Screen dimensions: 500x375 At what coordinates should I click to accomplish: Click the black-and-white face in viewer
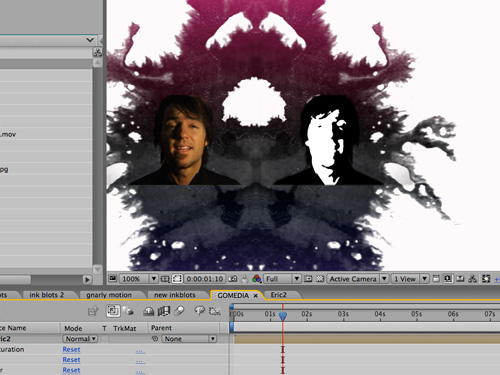point(328,140)
